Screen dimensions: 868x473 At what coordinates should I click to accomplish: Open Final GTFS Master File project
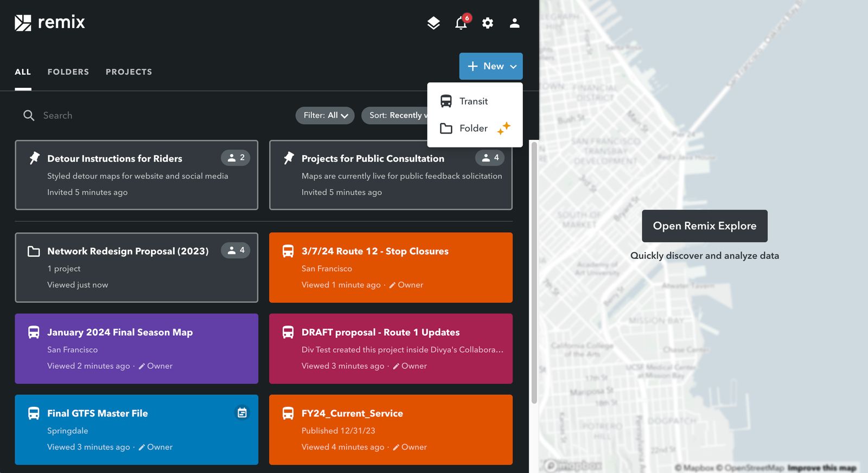point(136,430)
